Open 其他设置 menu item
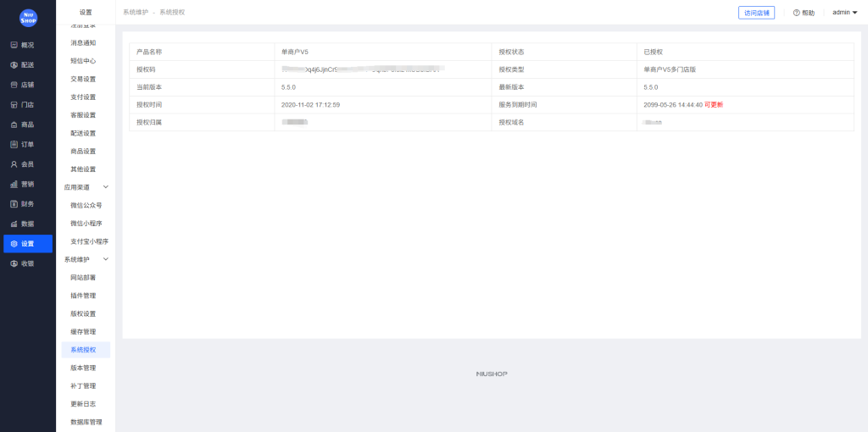 pos(83,169)
